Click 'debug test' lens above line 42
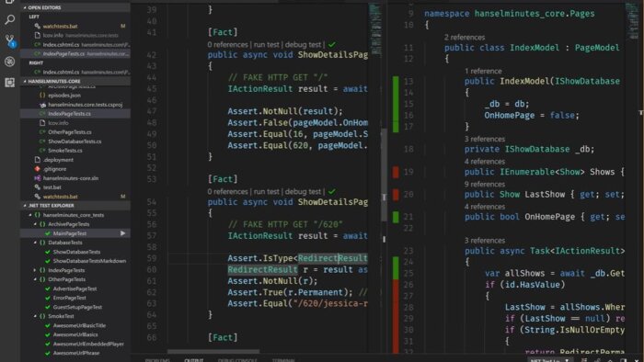Viewport: 644px width, 362px height. click(303, 44)
